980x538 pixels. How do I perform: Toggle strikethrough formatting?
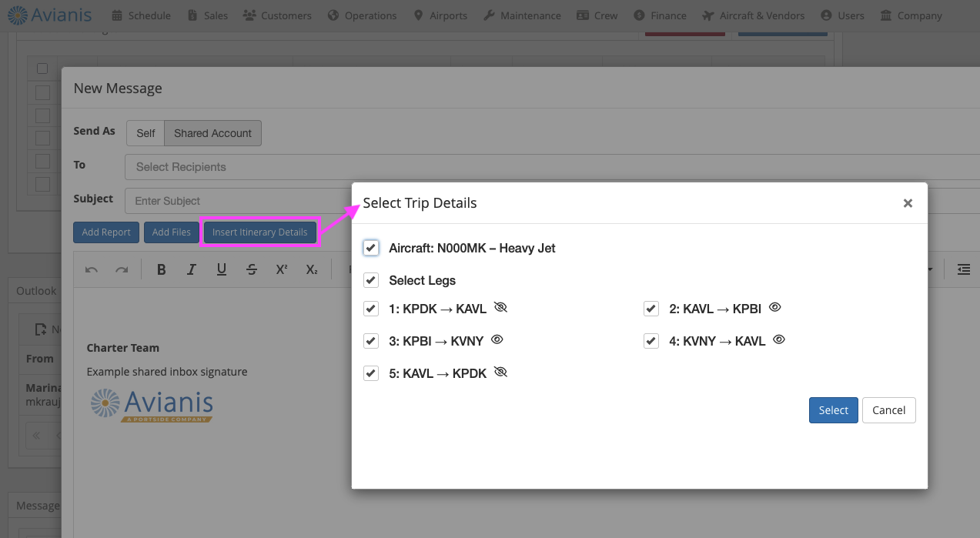coord(252,269)
